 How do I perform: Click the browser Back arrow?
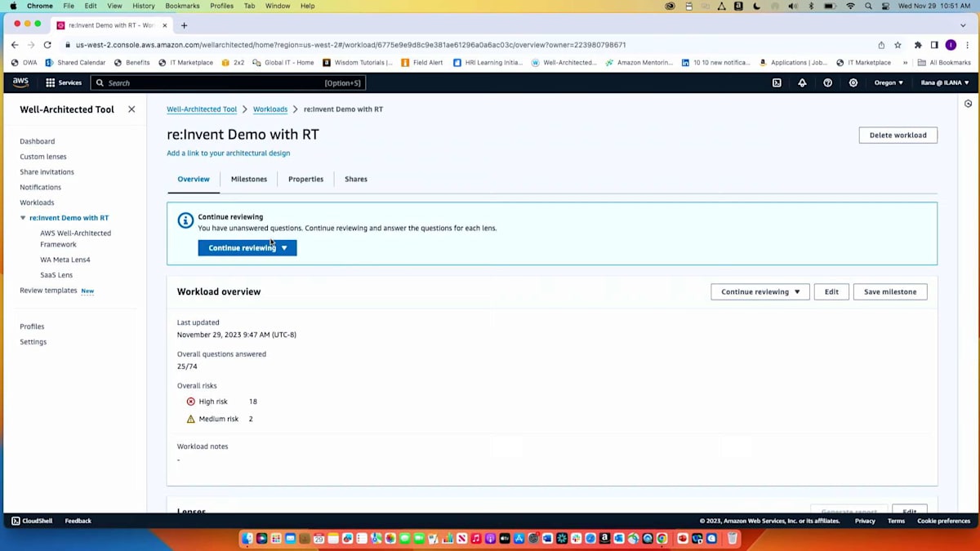pyautogui.click(x=15, y=45)
